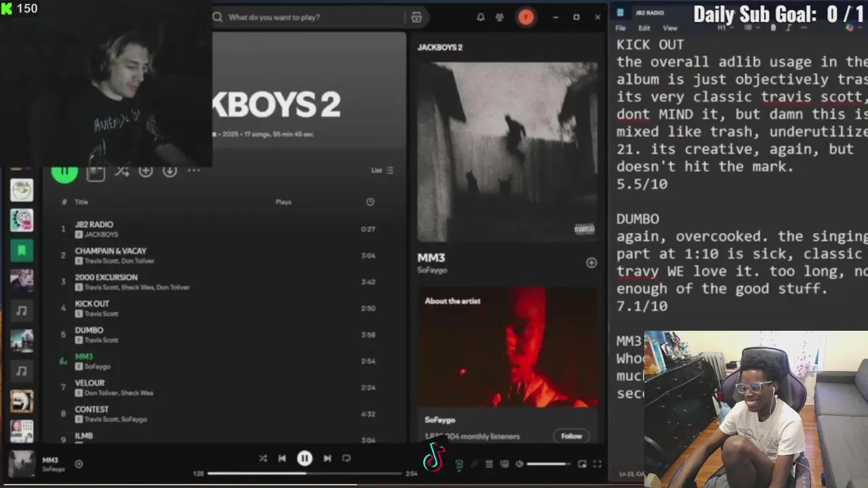Screen dimensions: 868x488
Task: Open the orange profile avatar menu
Action: tap(526, 18)
